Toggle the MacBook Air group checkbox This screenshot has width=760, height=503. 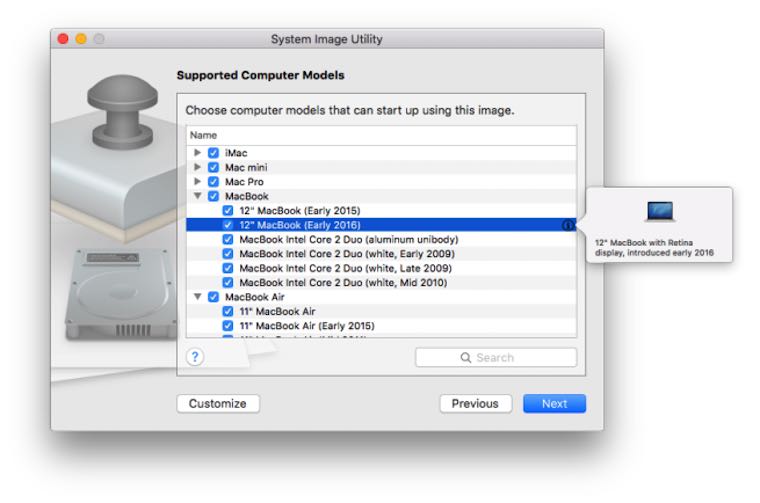point(213,297)
